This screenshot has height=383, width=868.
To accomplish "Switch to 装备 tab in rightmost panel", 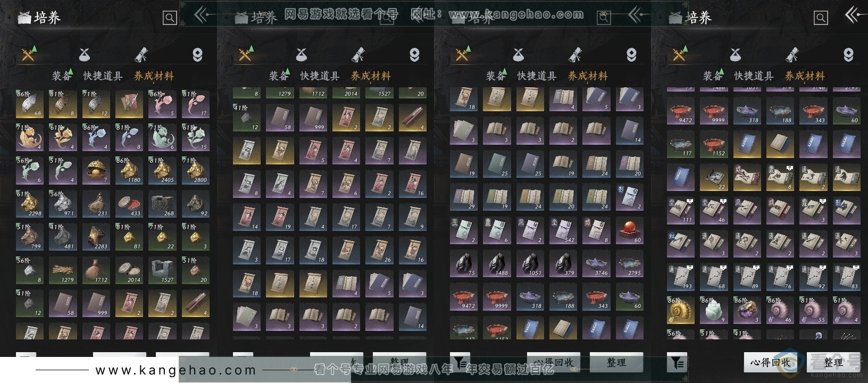I will (713, 76).
